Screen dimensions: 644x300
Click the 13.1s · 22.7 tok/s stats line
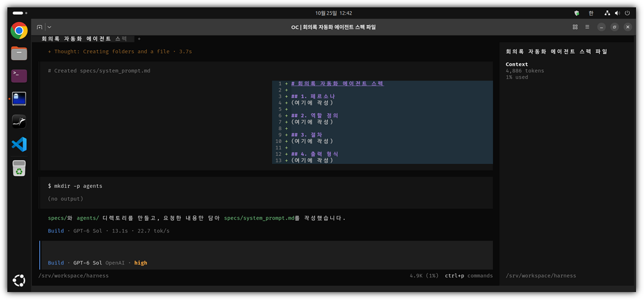coord(141,231)
